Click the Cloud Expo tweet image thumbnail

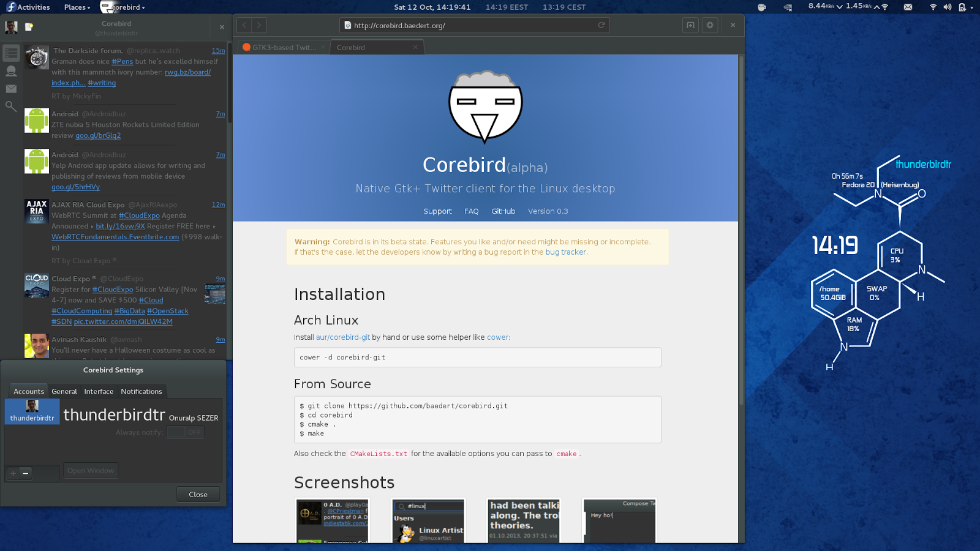[x=215, y=294]
